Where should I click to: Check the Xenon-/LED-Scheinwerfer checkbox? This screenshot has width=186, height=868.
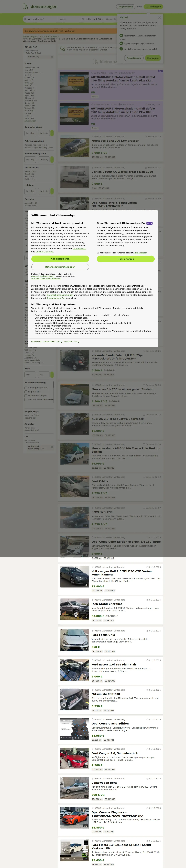pyautogui.click(x=26, y=399)
